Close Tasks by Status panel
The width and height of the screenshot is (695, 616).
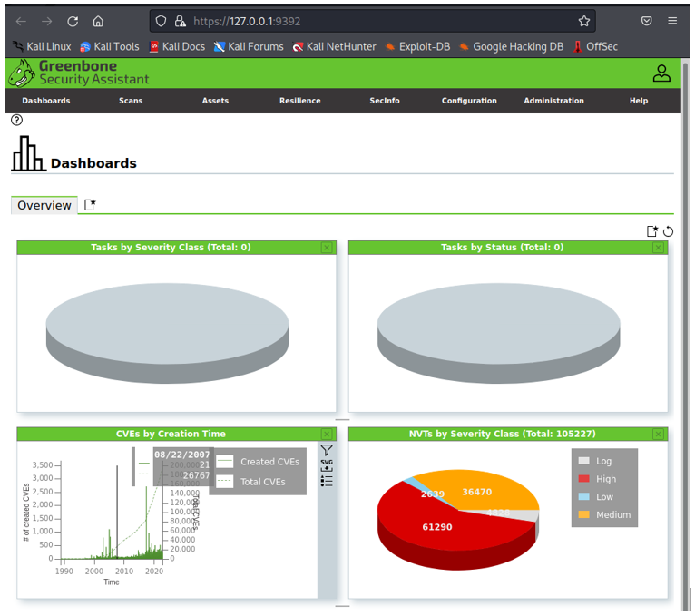click(x=658, y=248)
